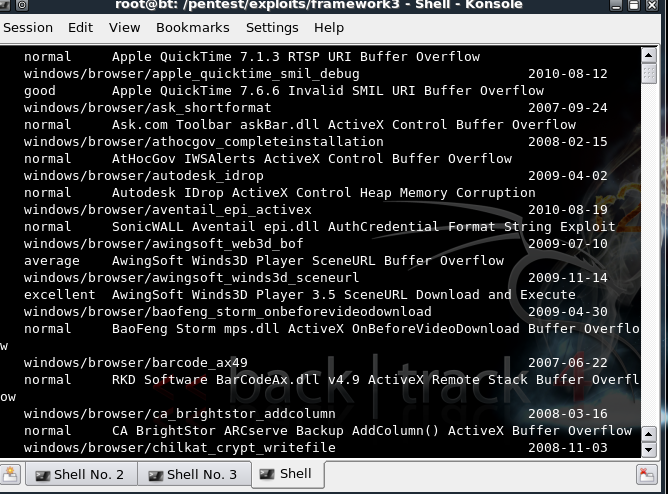Screen dimensions: 668x494
Task: Click the date 2008-03-16
Action: tap(568, 414)
